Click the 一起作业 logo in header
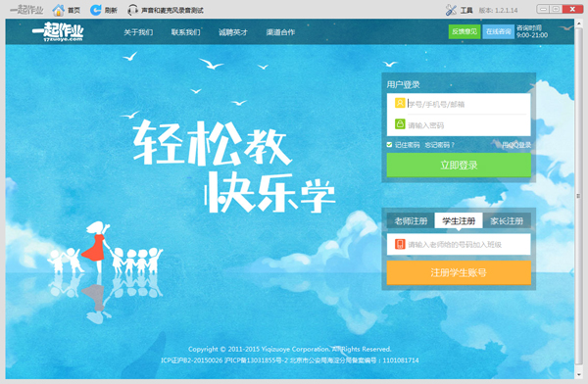 click(x=58, y=32)
